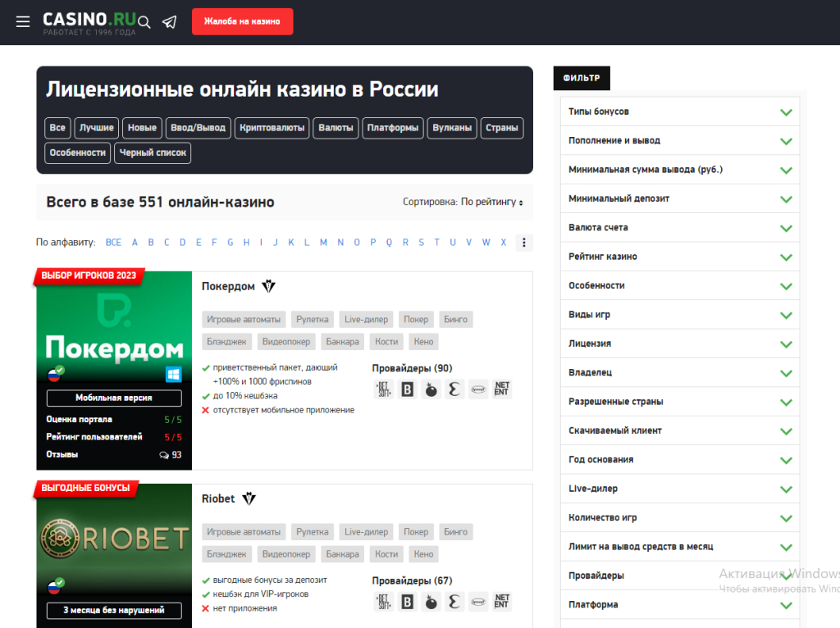Click the Live-дилер tag on Покердом

coord(367,320)
